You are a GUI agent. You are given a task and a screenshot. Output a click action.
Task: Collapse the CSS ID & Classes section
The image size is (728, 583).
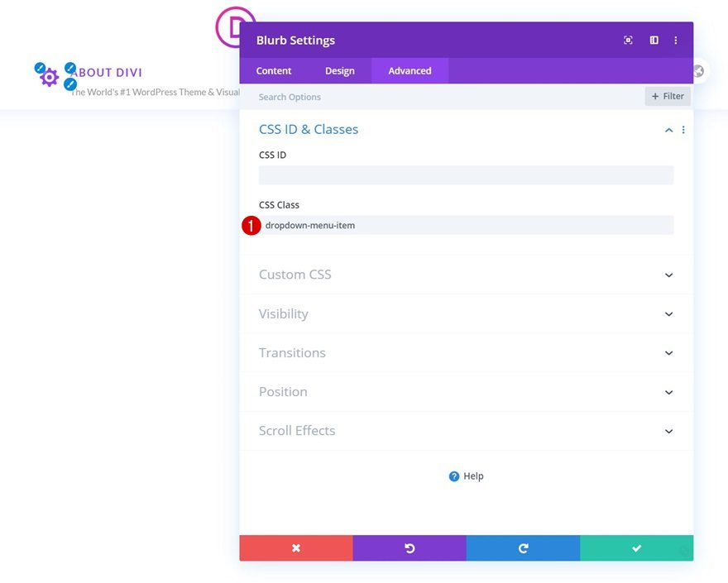[x=668, y=130]
